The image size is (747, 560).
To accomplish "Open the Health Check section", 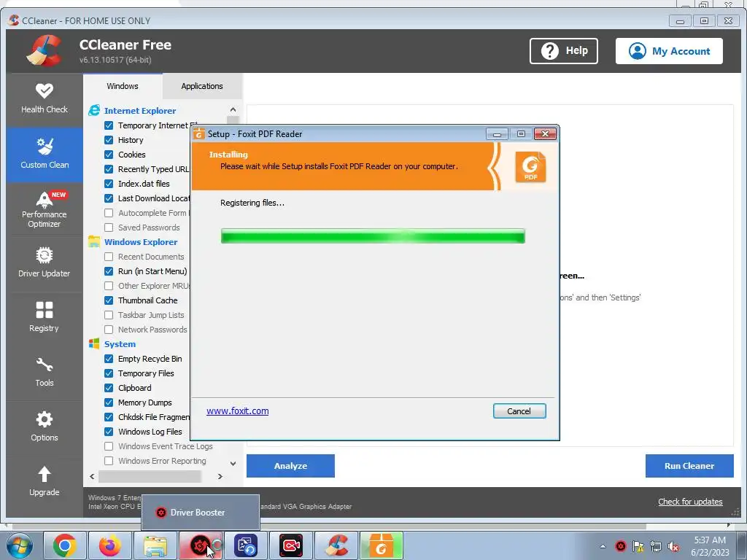I will pyautogui.click(x=44, y=99).
